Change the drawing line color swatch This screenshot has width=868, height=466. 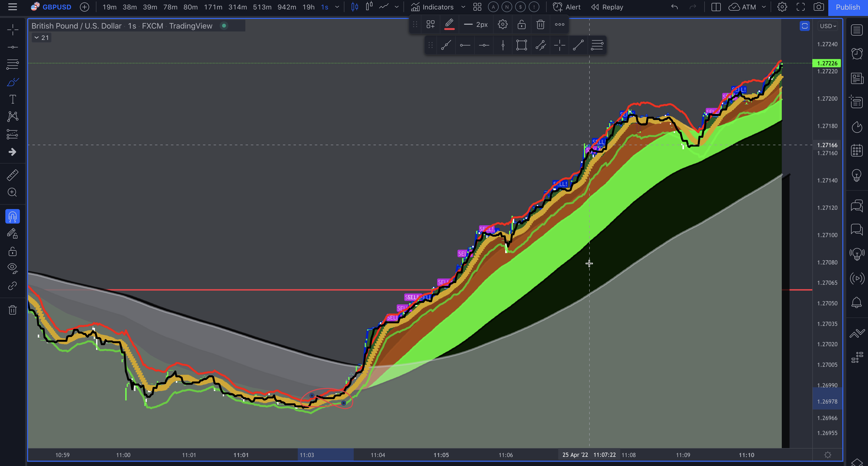click(449, 25)
